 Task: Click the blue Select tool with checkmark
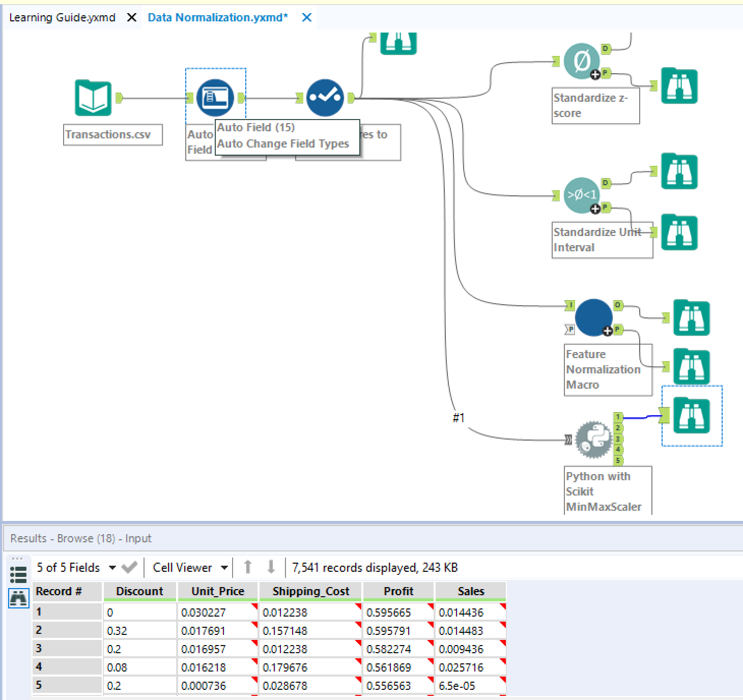pyautogui.click(x=325, y=97)
